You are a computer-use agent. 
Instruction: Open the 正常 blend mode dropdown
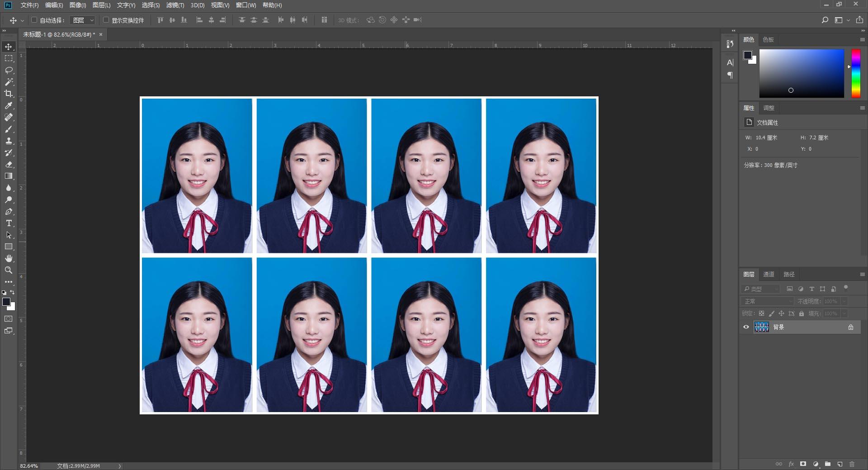coord(767,301)
